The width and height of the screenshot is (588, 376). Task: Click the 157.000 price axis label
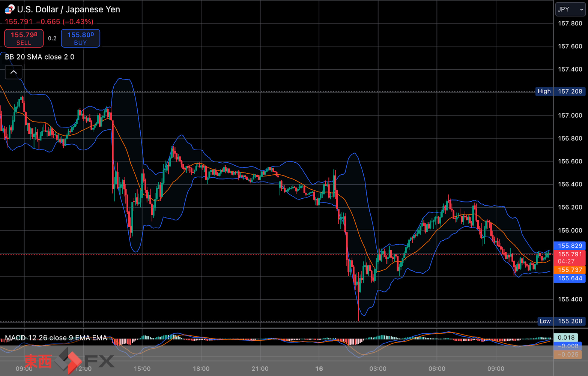pos(570,115)
